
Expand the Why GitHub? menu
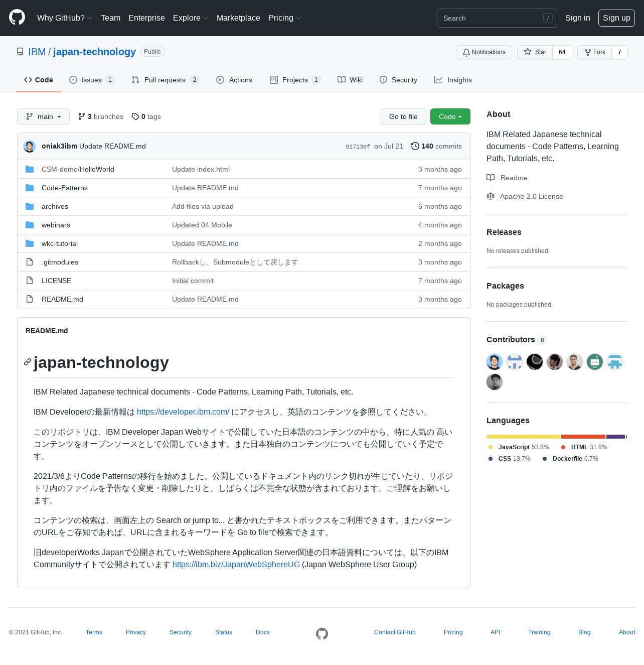coord(65,18)
